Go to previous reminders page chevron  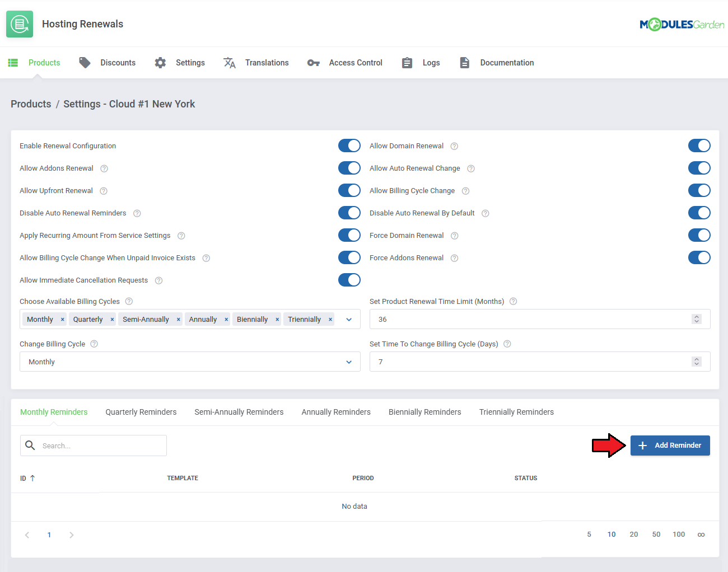point(27,535)
